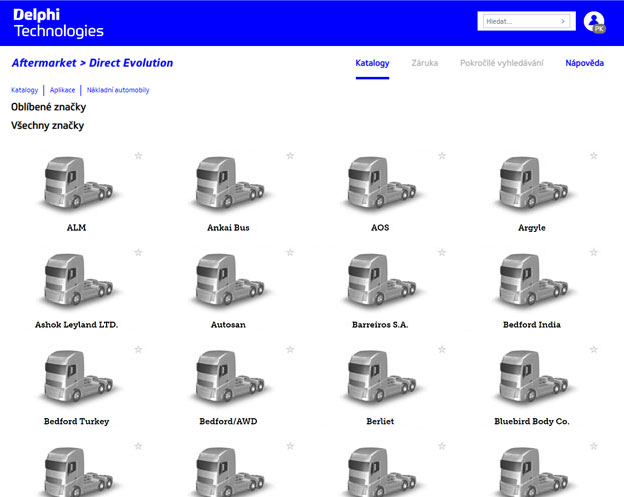Favorite the Bedford/AWD star
Image resolution: width=624 pixels, height=497 pixels.
coord(290,349)
